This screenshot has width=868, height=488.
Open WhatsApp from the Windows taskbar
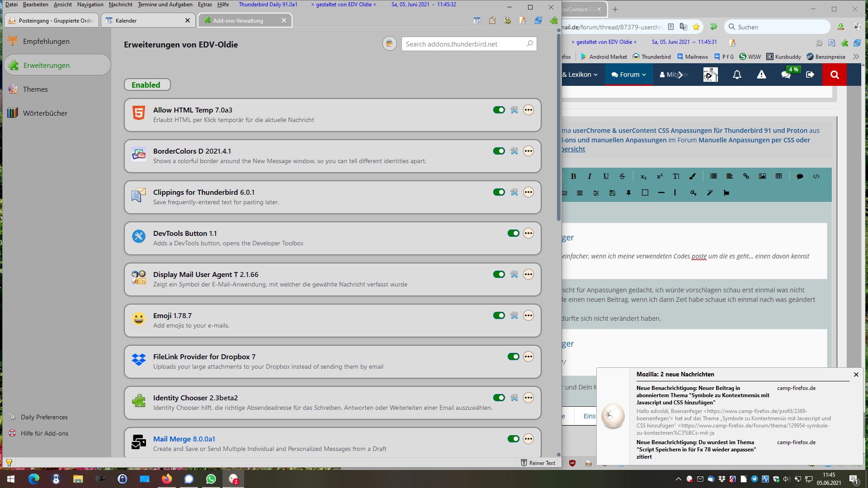point(211,479)
